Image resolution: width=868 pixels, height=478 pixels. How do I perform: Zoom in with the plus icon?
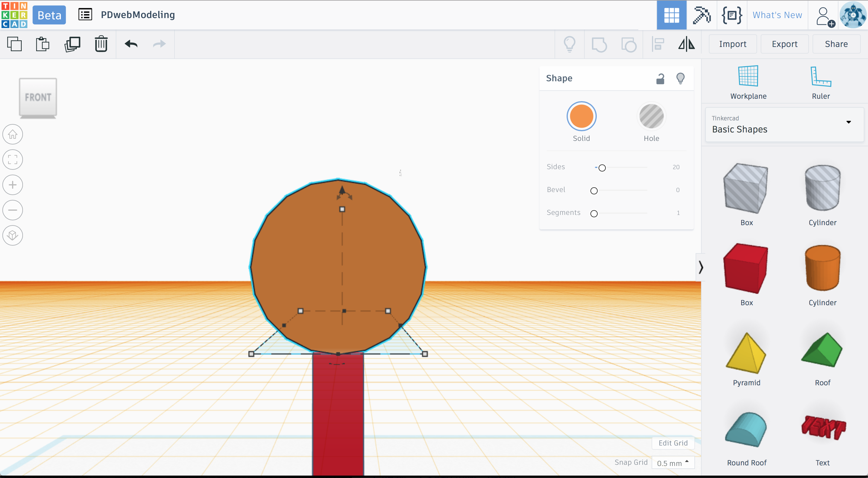point(13,185)
